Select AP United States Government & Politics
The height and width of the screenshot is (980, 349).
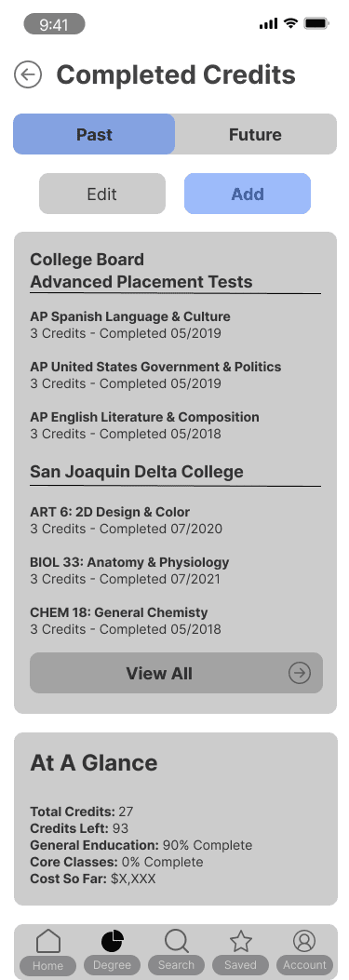pyautogui.click(x=155, y=375)
